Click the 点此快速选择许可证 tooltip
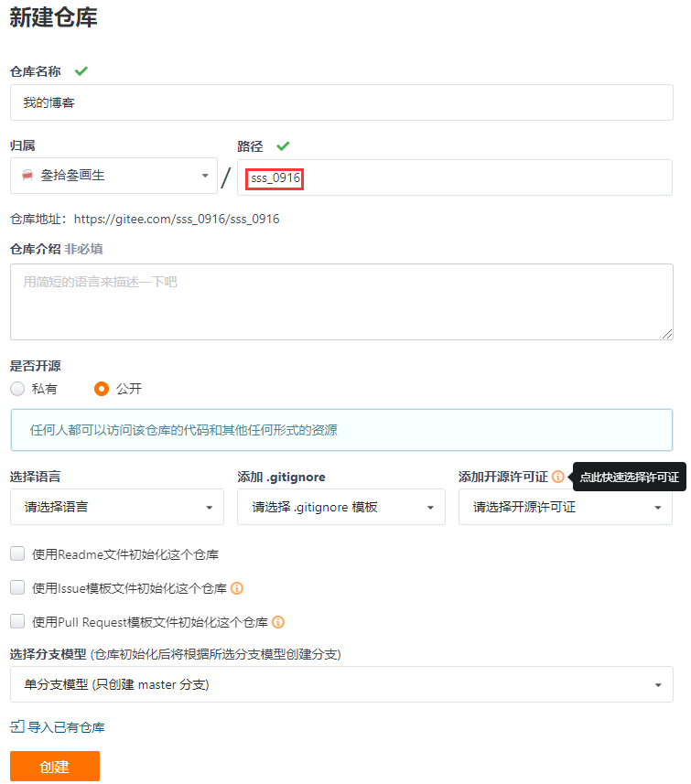Viewport: 691px width, 784px height. pyautogui.click(x=629, y=477)
